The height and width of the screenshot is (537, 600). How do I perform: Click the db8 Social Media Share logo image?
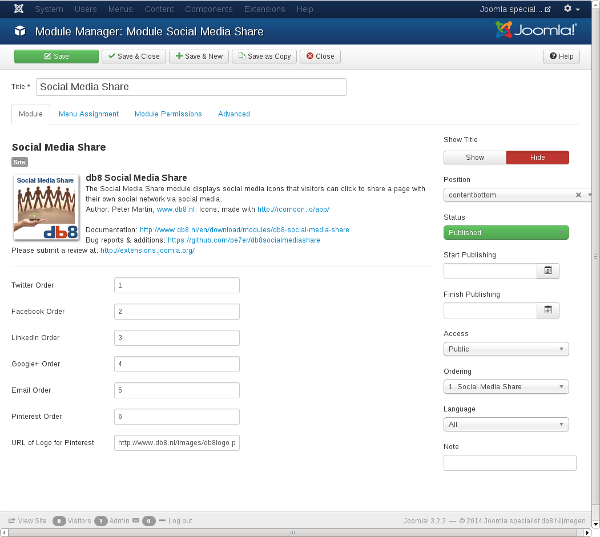46,207
